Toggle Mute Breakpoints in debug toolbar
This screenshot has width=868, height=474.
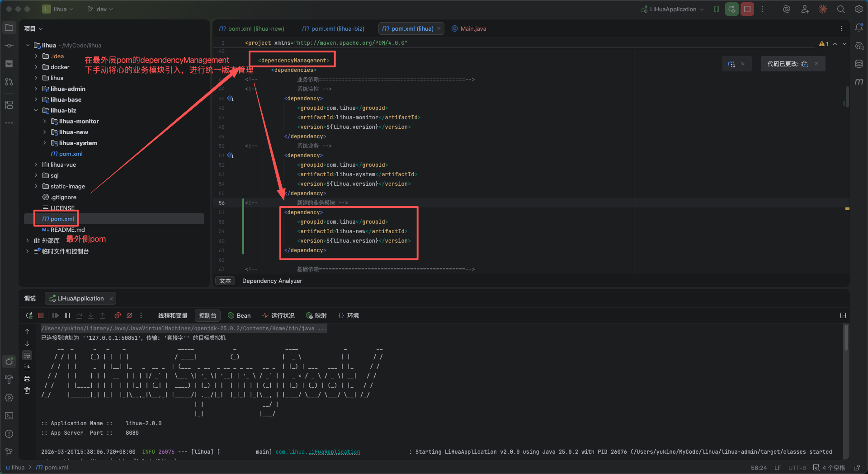point(129,315)
